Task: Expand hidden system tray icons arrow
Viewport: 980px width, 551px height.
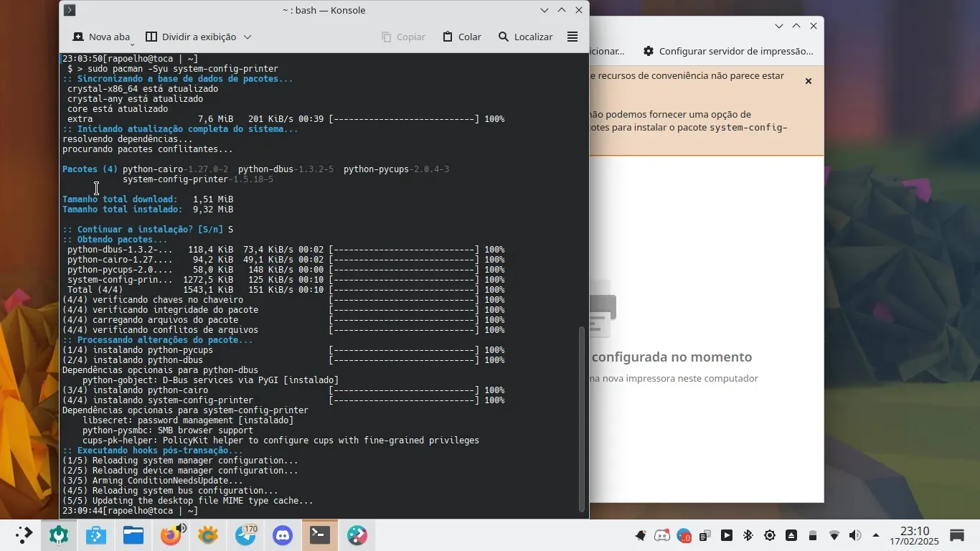Action: point(876,535)
